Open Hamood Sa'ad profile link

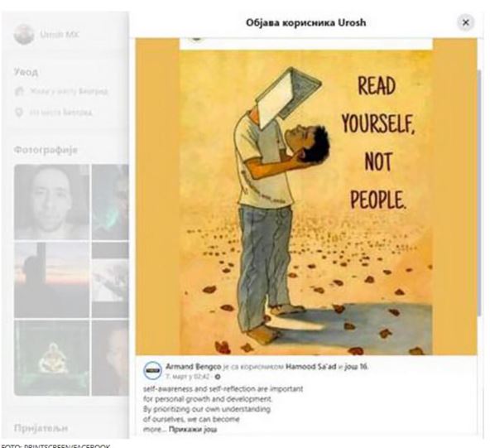tap(311, 366)
